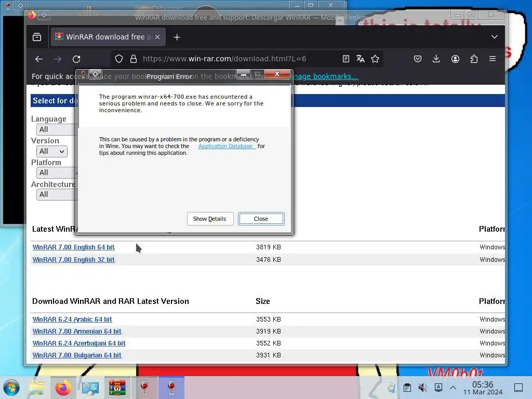Open the Firefox account icon
This screenshot has height=399, width=532.
tap(455, 59)
